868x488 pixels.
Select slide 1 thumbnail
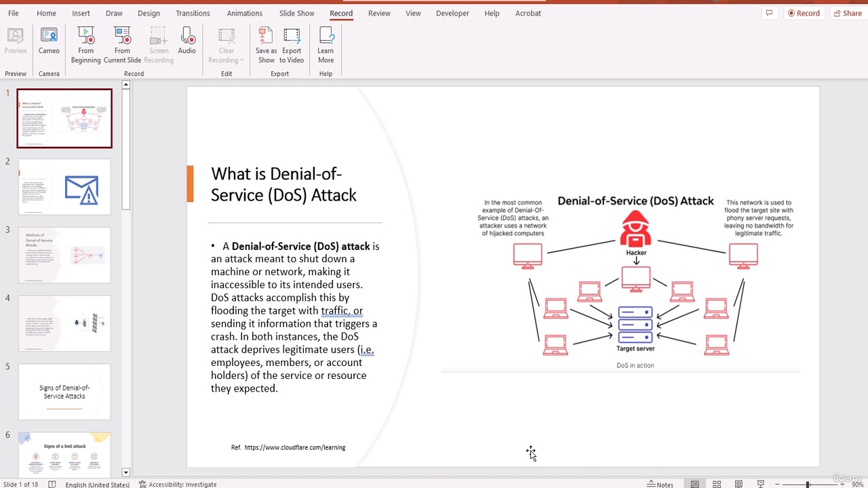point(64,119)
